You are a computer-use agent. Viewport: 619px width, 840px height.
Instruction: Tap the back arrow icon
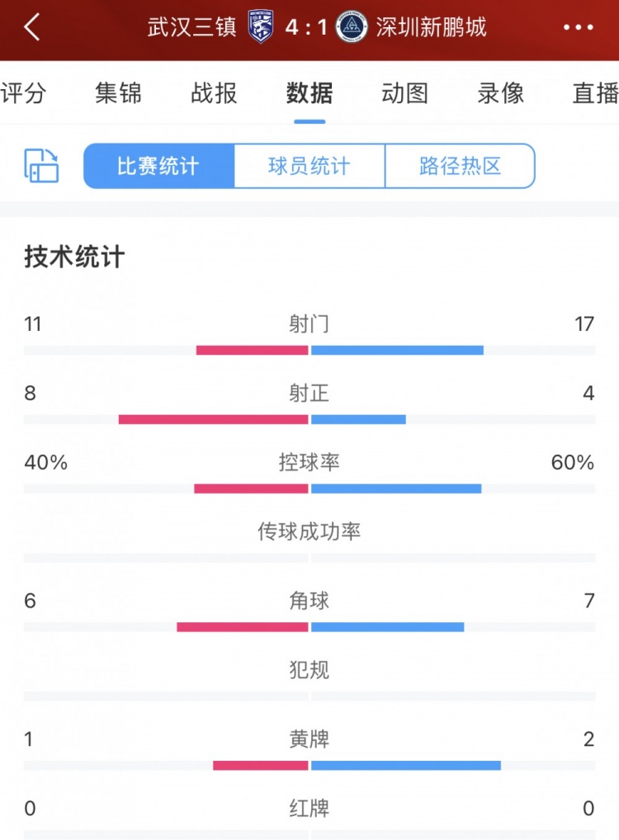pos(31,26)
